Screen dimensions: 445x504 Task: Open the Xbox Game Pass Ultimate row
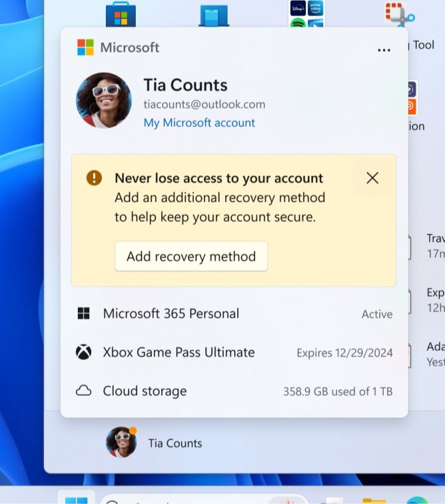pyautogui.click(x=234, y=353)
